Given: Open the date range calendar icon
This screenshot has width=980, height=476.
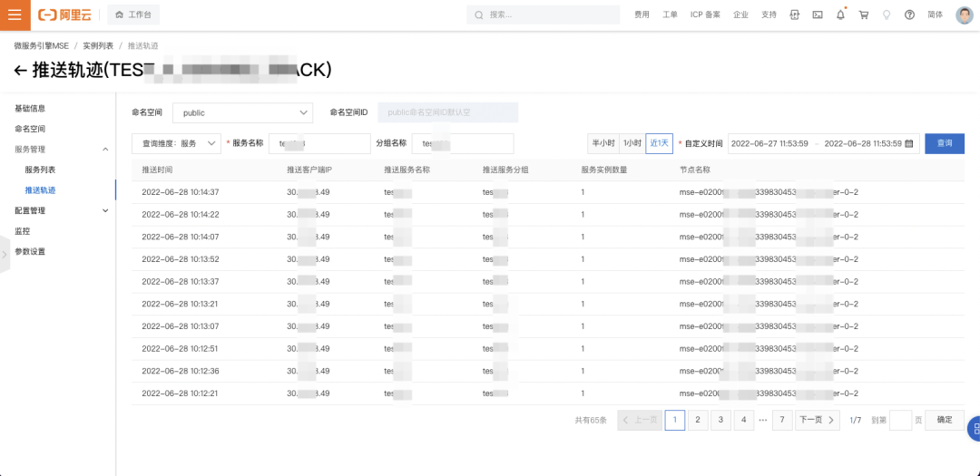Looking at the screenshot, I should point(908,143).
